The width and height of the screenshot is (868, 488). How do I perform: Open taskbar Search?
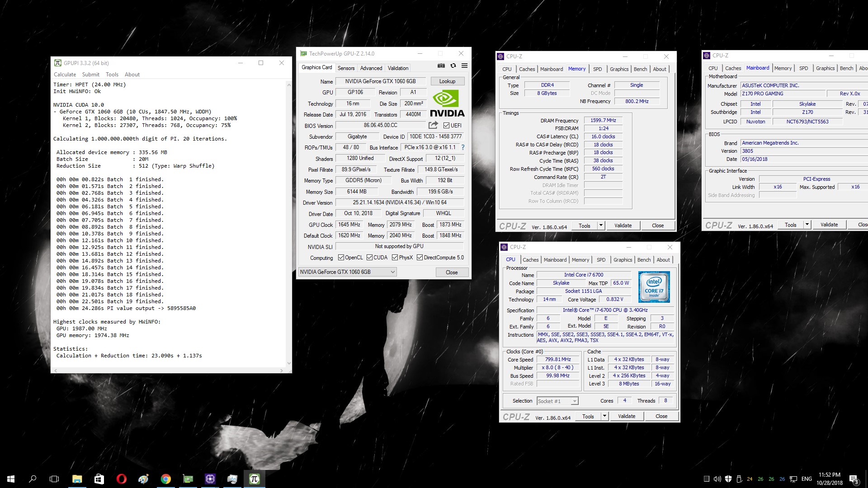tap(33, 479)
